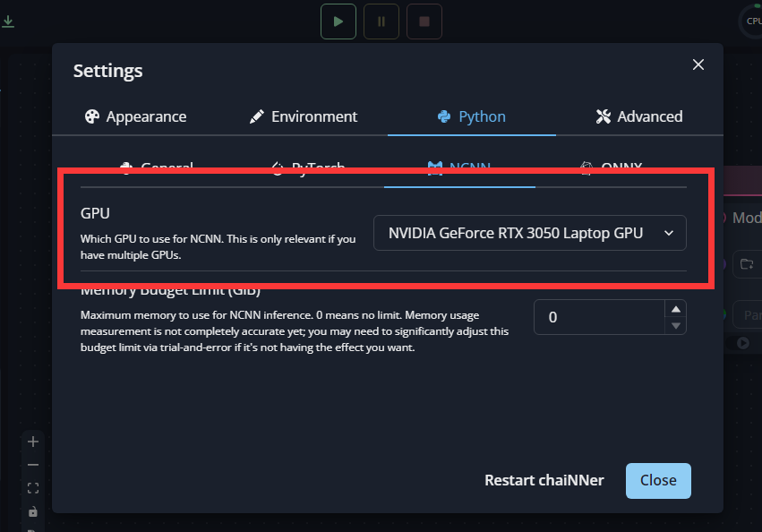Fit view using the frame icon
The height and width of the screenshot is (532, 762).
[x=33, y=488]
